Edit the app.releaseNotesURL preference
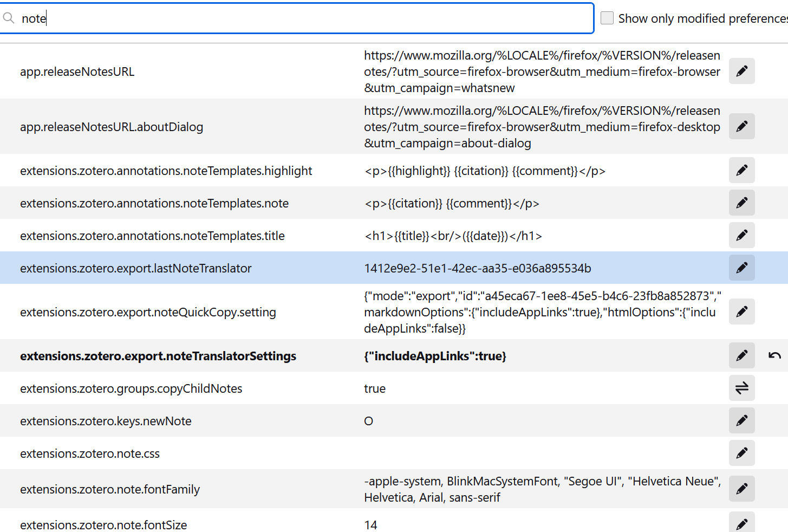Viewport: 788px width, 532px height. (x=741, y=71)
